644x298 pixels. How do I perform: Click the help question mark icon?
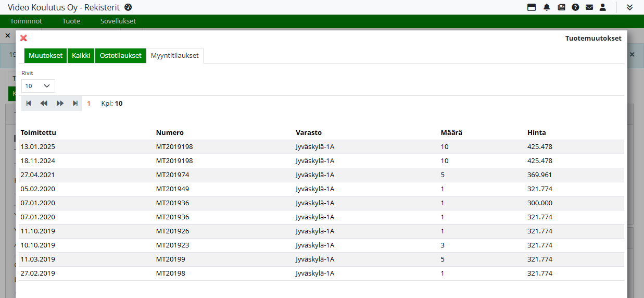click(x=575, y=7)
